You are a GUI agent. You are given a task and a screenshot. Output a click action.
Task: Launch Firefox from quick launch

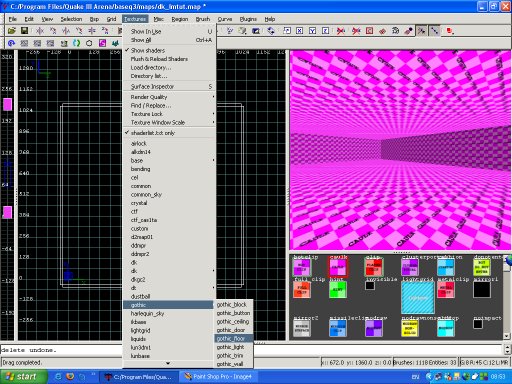(70, 377)
